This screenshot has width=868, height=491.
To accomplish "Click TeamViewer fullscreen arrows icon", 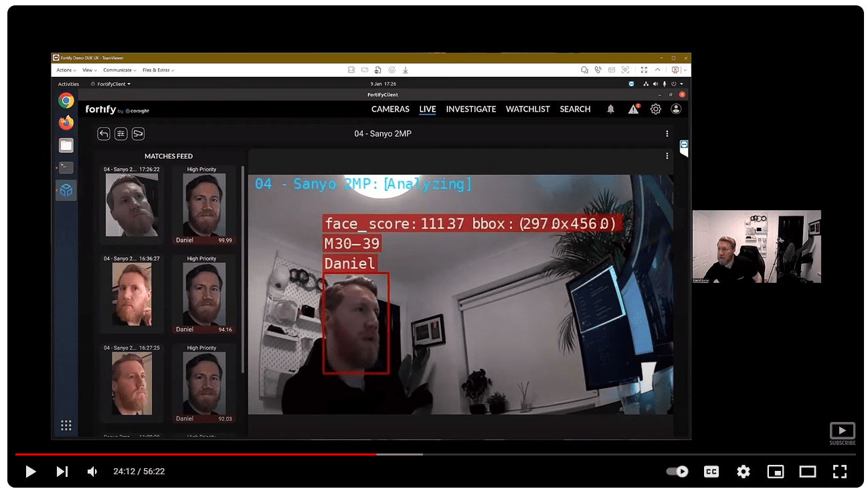I will coord(644,70).
